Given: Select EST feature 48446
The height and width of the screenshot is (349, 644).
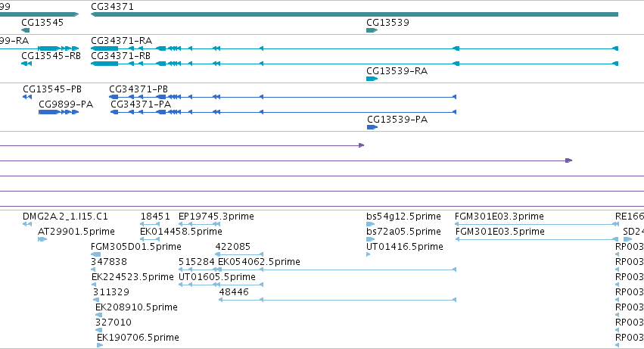Looking at the screenshot, I should click(234, 292).
